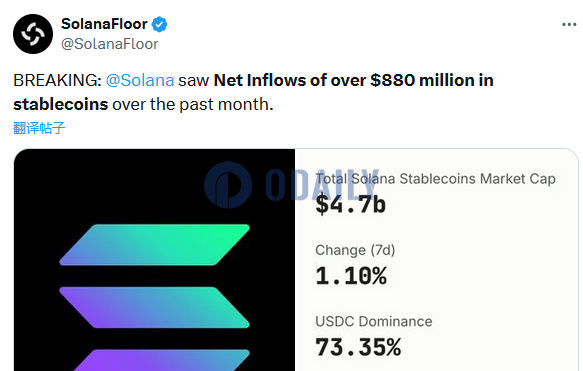This screenshot has height=371, width=583.
Task: Click the top green Solana logo bar
Action: [155, 245]
